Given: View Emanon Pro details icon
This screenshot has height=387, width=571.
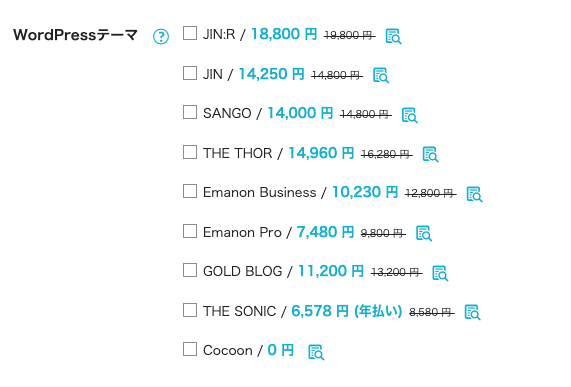Looking at the screenshot, I should [x=424, y=233].
